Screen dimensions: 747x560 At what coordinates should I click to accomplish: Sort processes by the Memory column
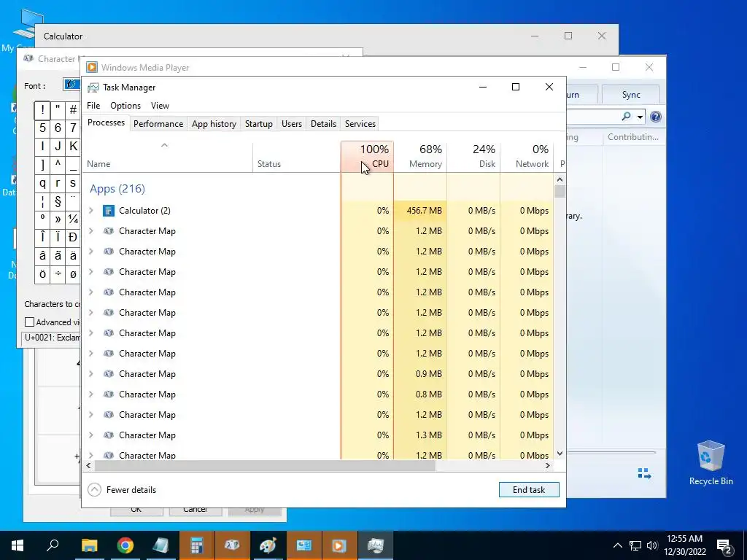tap(420, 157)
